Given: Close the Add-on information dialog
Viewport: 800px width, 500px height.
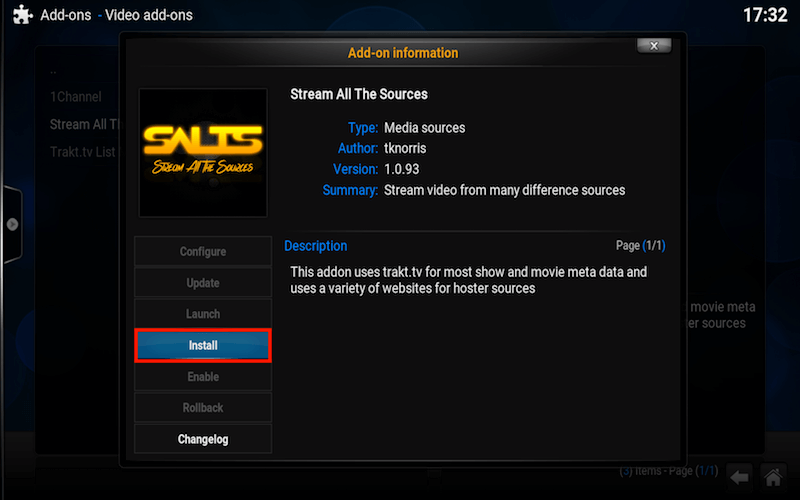Looking at the screenshot, I should 654,45.
